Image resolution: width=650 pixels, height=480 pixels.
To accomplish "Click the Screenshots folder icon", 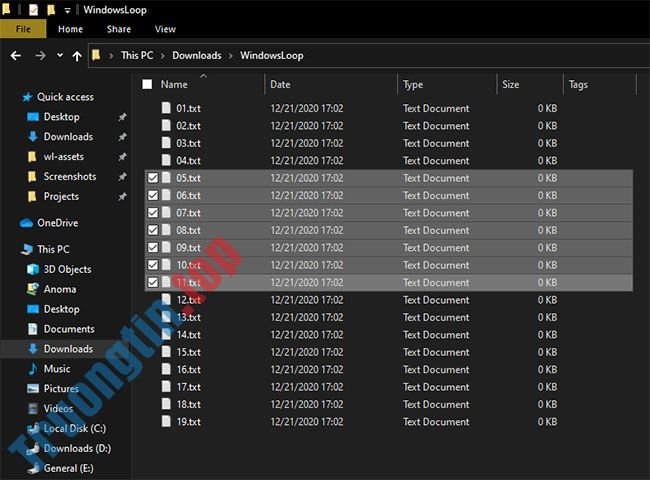I will (32, 177).
